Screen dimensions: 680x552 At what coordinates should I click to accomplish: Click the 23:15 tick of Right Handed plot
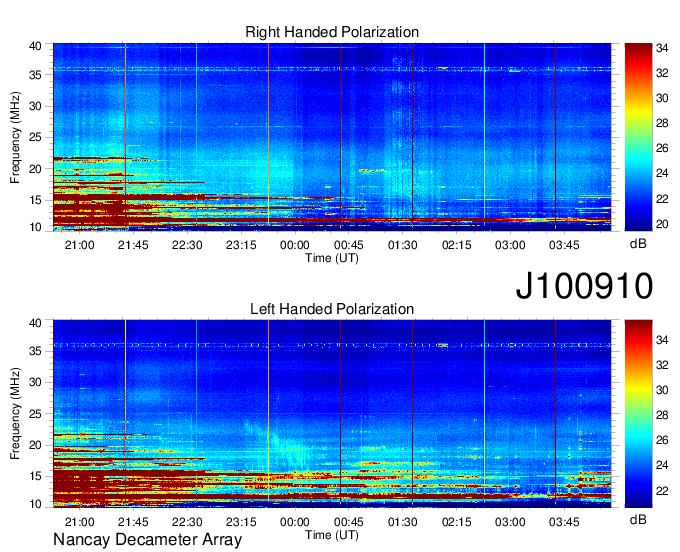click(x=241, y=245)
